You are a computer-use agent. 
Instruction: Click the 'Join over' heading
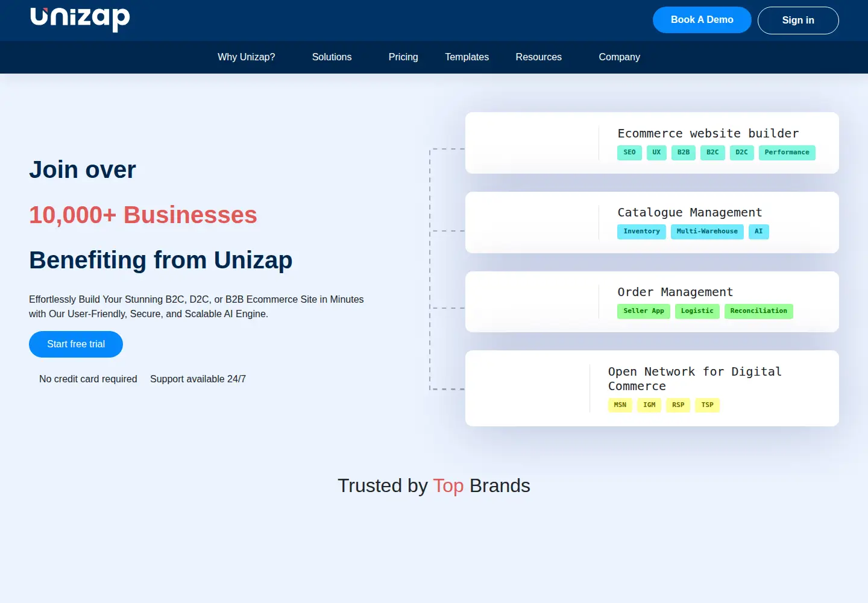tap(83, 170)
